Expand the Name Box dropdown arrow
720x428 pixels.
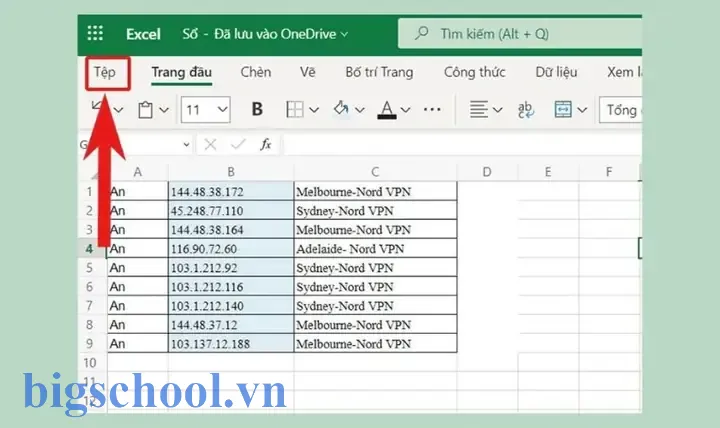186,145
